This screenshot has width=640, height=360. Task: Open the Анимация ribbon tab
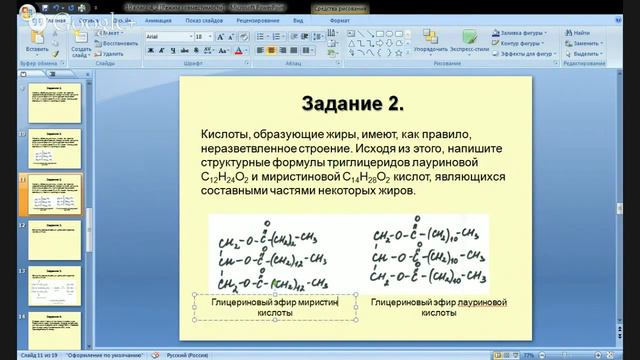tap(158, 20)
